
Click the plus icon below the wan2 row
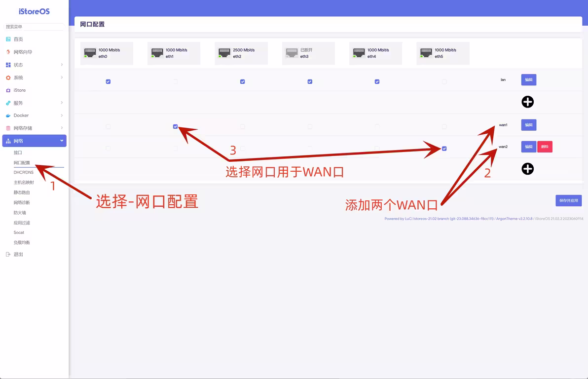click(x=528, y=169)
